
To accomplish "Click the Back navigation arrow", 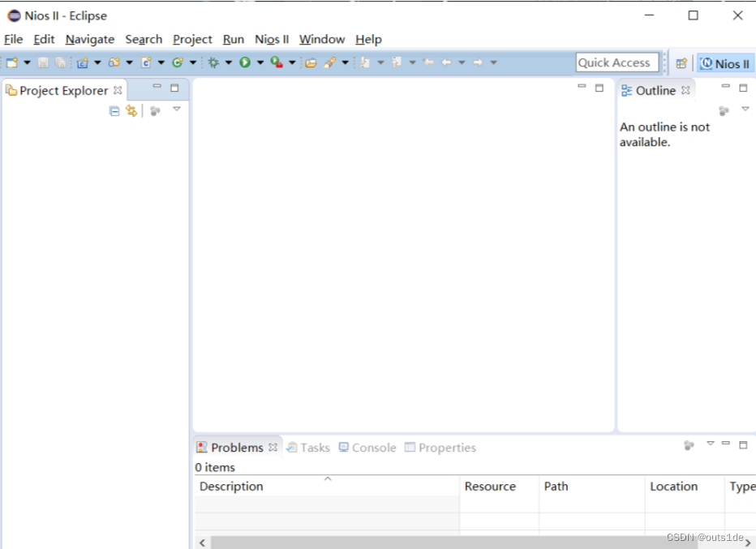I will (446, 62).
